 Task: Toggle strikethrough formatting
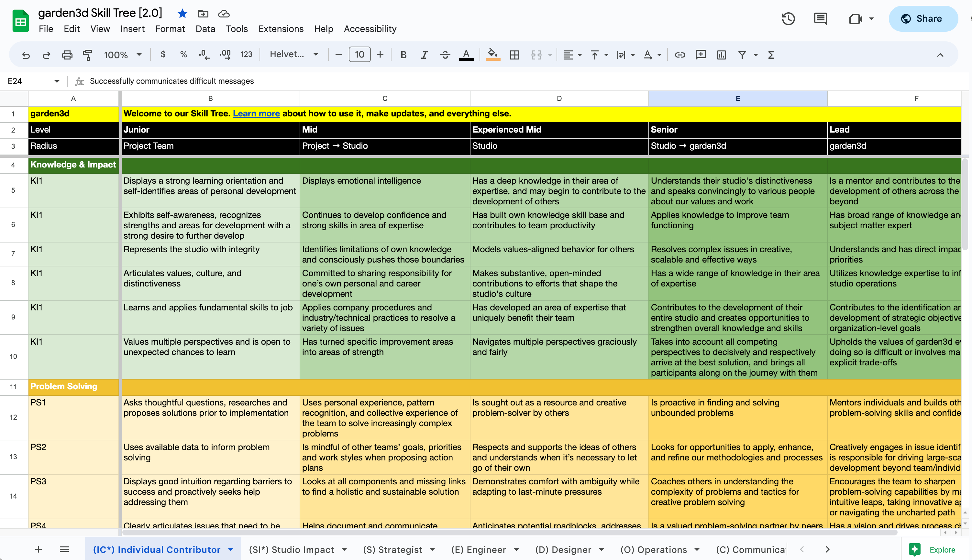coord(445,55)
